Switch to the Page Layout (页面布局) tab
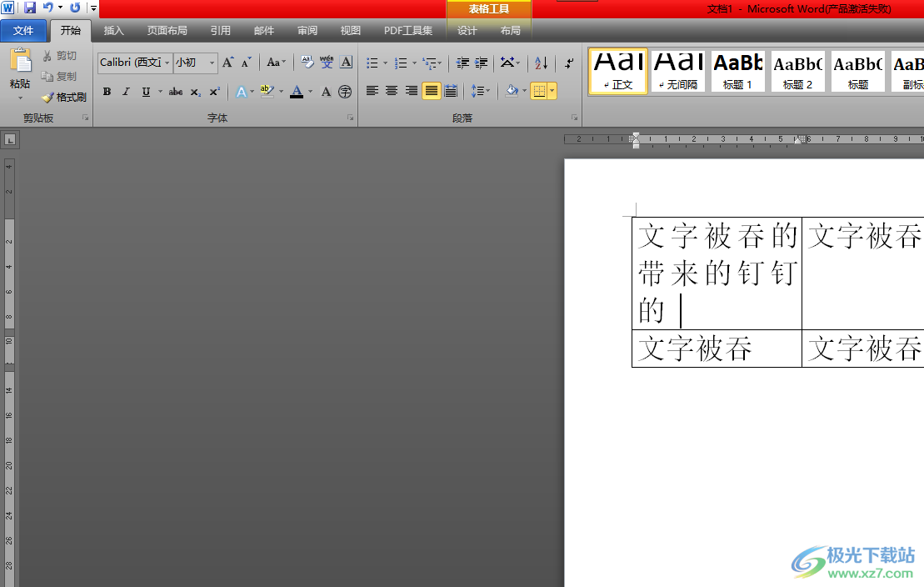The width and height of the screenshot is (924, 587). coord(167,31)
